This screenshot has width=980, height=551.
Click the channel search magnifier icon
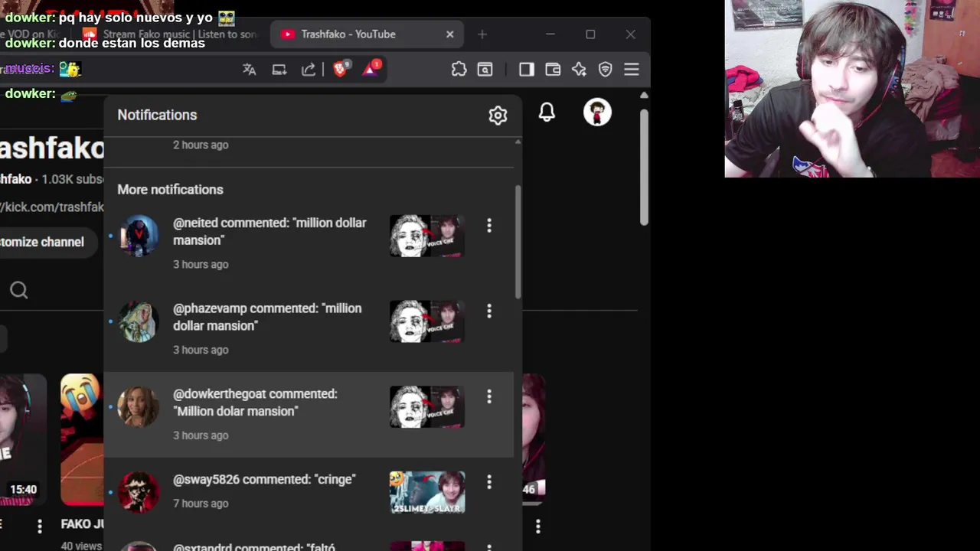(x=19, y=289)
